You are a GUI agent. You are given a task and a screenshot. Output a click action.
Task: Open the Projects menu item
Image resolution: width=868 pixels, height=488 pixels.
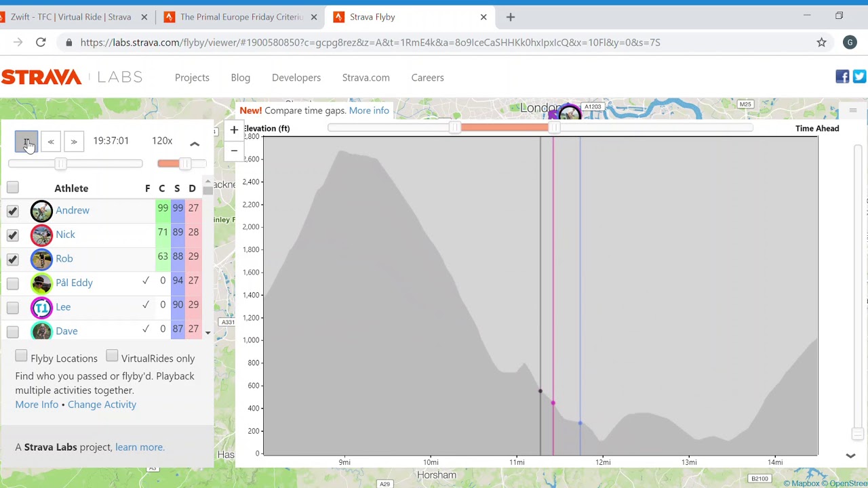pos(192,77)
